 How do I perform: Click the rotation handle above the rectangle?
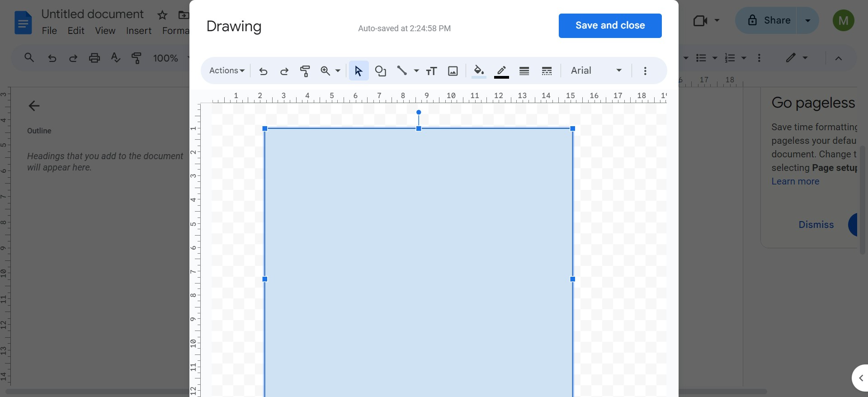pyautogui.click(x=419, y=112)
